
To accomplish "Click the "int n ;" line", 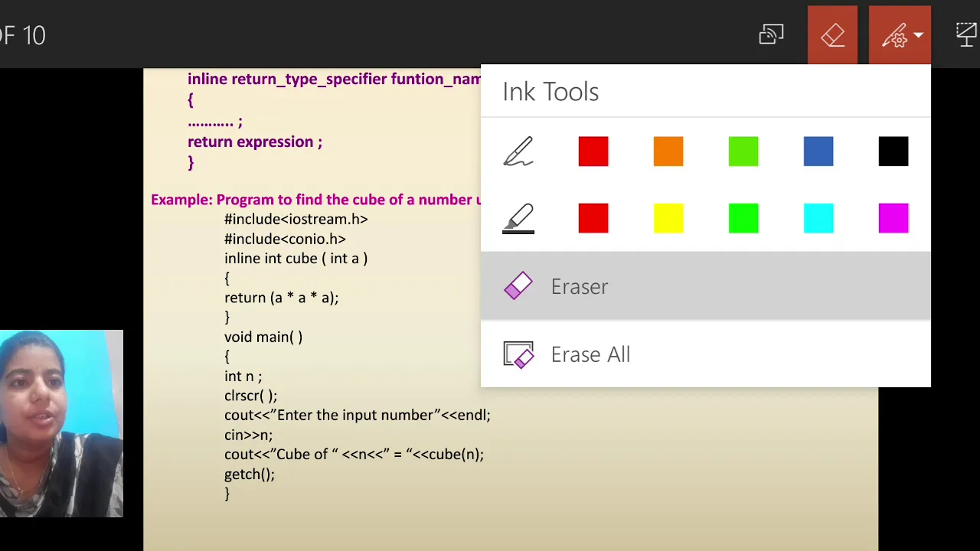I will (243, 377).
